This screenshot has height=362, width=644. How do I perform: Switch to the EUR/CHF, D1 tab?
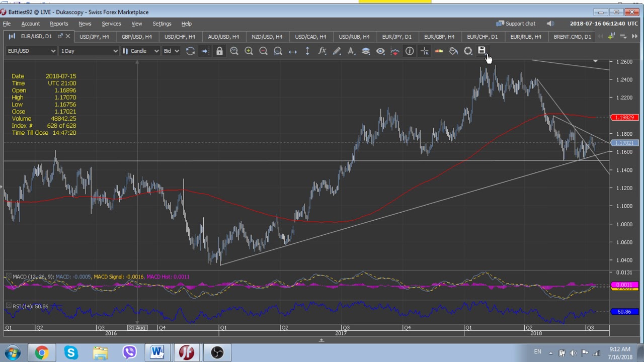(482, 37)
